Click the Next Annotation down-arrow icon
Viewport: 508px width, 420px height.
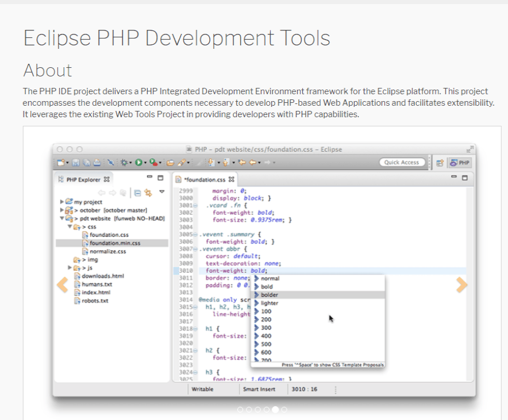click(211, 163)
